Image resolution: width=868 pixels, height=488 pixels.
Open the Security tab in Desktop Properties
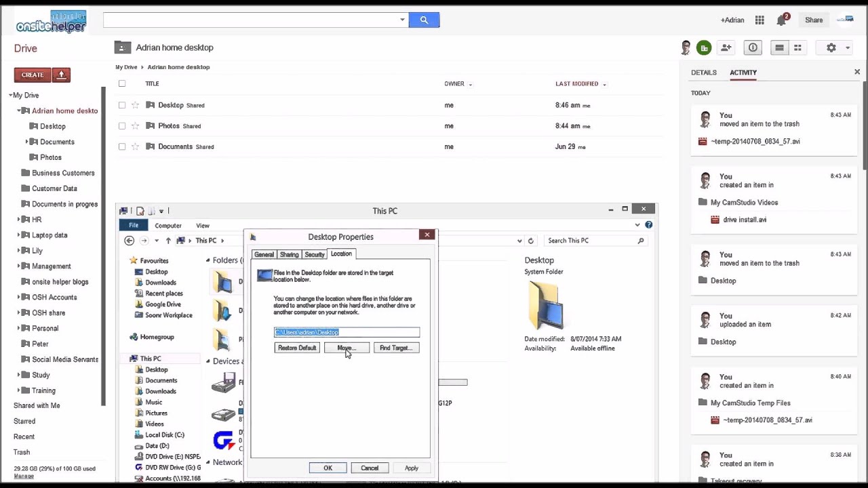[x=314, y=254]
